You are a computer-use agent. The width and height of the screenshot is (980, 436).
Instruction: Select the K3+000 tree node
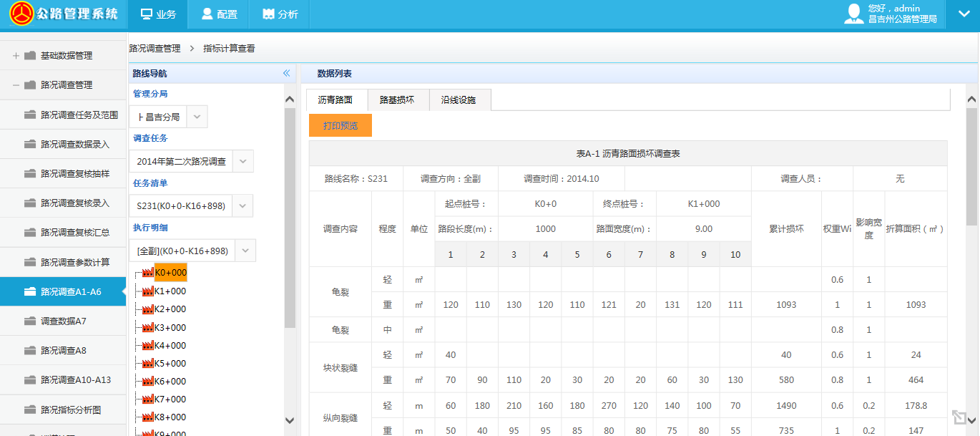tap(170, 327)
